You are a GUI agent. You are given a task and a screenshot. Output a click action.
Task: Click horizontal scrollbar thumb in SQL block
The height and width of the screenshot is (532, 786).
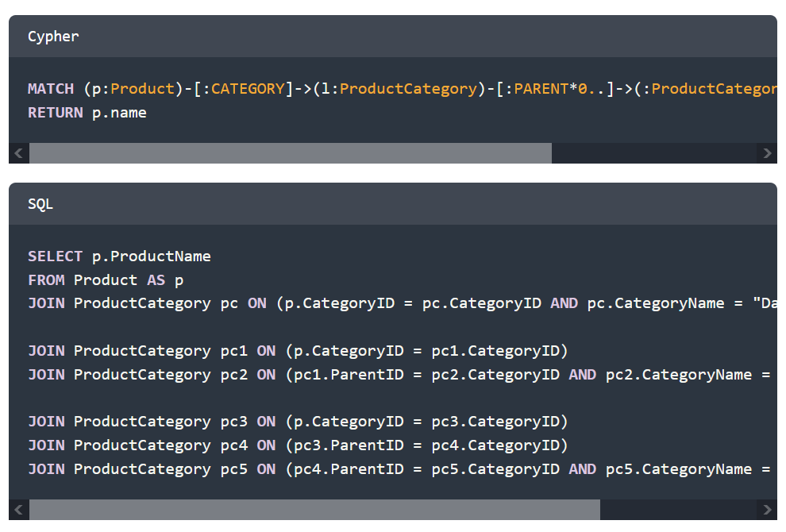315,510
